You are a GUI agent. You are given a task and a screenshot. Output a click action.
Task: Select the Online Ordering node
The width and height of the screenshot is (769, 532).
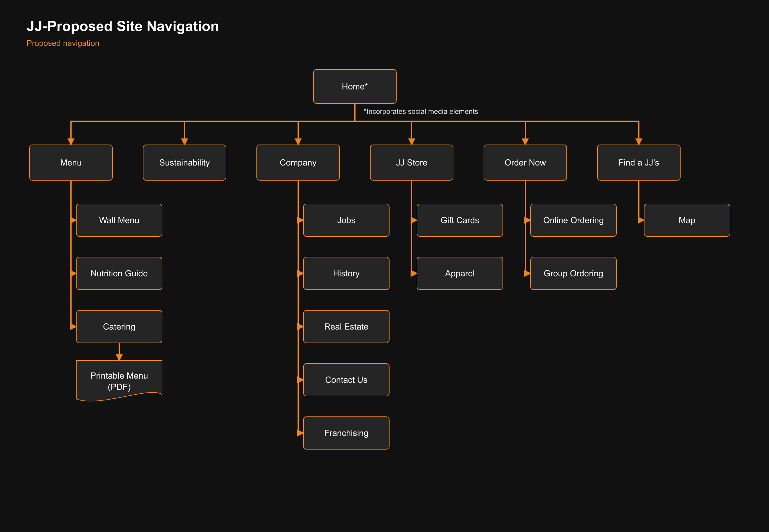tap(573, 220)
